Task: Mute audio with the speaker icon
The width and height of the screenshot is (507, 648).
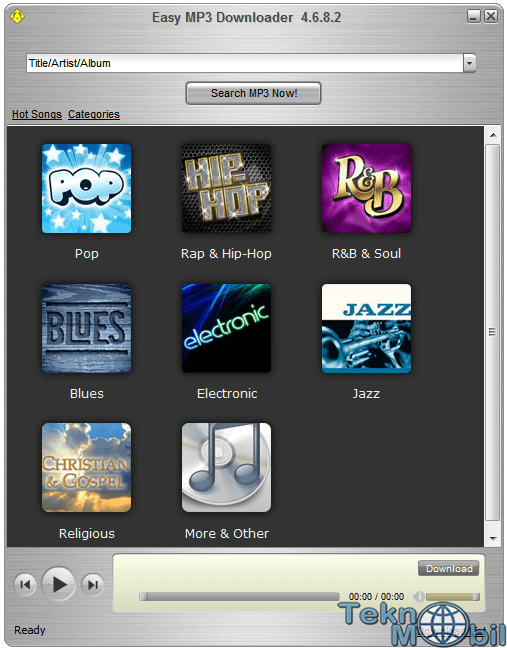Action: click(x=419, y=596)
